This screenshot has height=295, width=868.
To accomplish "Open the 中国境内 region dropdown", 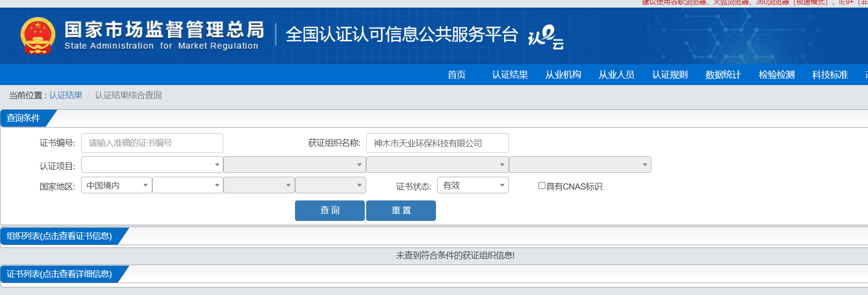I will pos(117,185).
